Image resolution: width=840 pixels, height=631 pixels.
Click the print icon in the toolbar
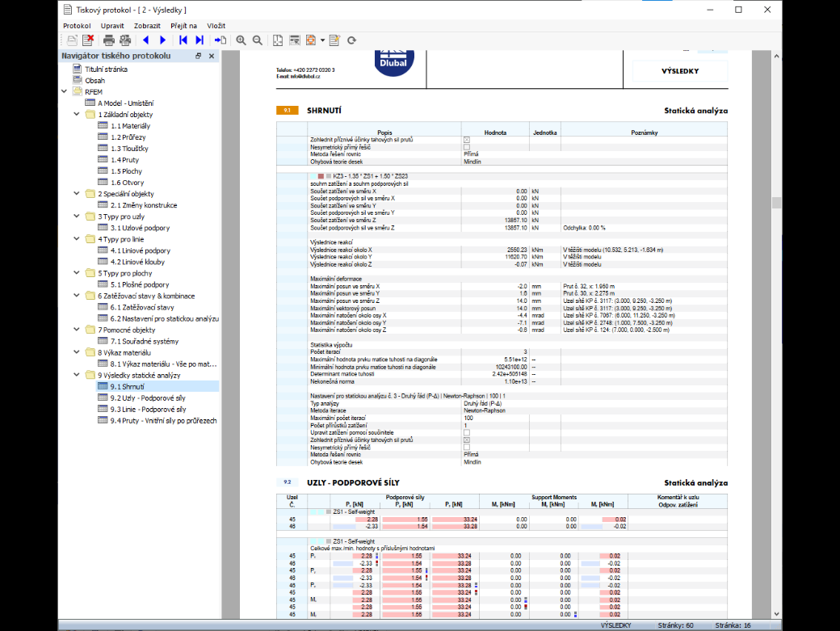tap(109, 40)
